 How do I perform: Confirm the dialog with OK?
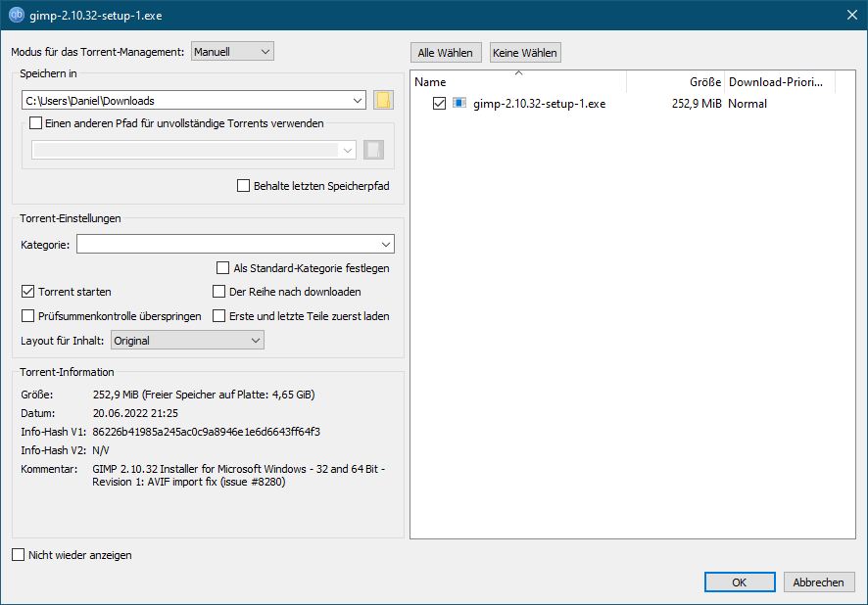click(x=740, y=582)
